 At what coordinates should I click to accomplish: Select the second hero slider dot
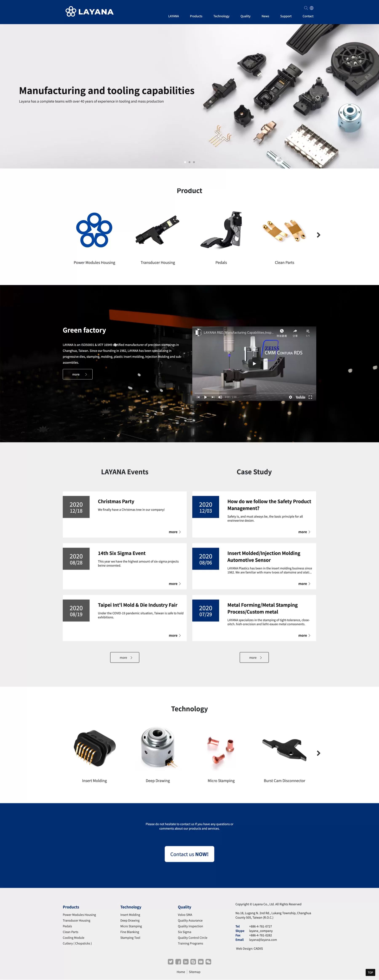tap(189, 162)
